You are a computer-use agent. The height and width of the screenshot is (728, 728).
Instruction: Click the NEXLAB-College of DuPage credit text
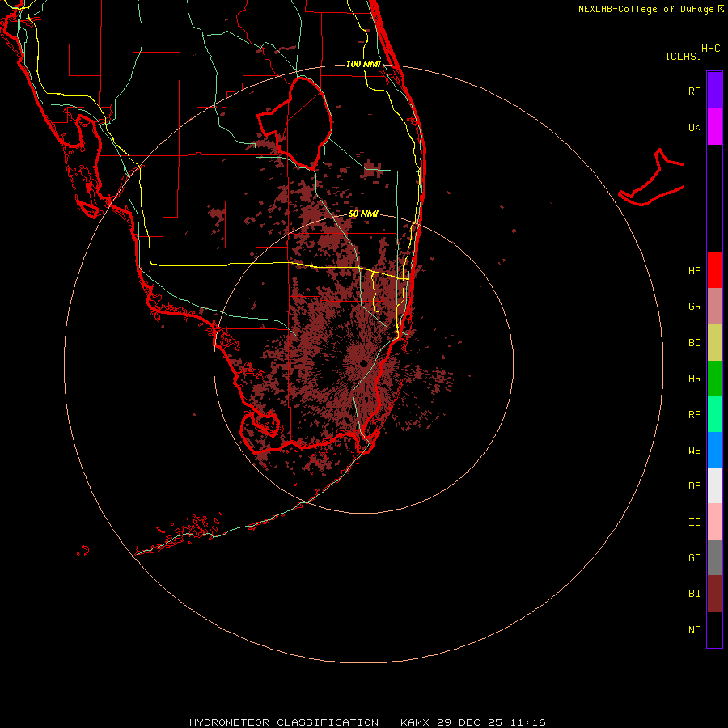pos(645,9)
